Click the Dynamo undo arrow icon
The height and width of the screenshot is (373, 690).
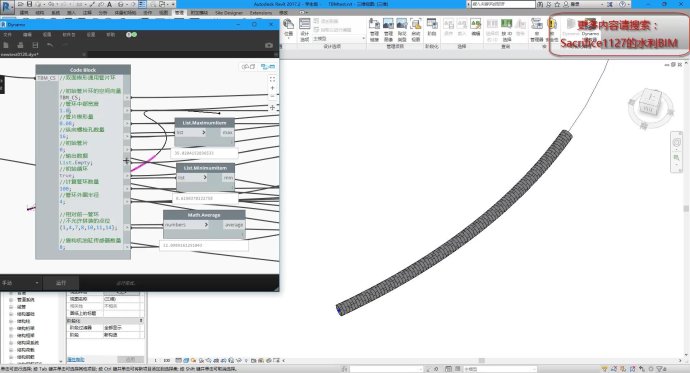click(50, 45)
